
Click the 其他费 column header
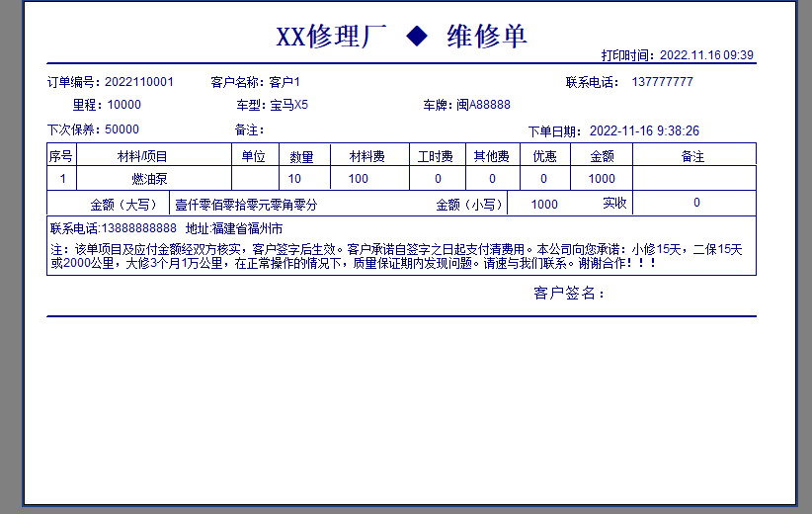pos(491,156)
